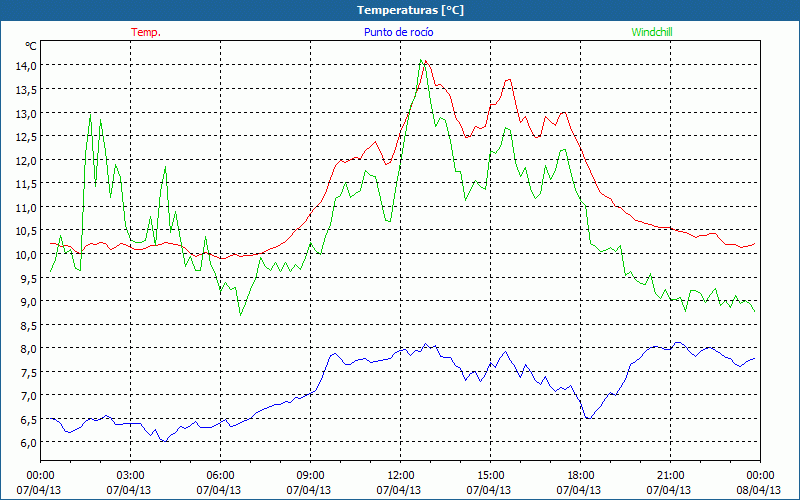Click the 9,0 y-axis value
The image size is (800, 500).
[28, 302]
